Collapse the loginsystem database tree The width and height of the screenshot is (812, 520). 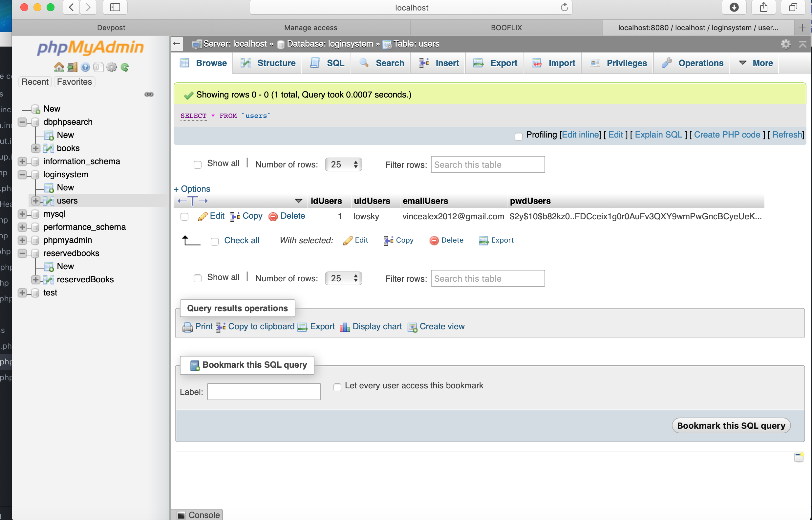(22, 175)
